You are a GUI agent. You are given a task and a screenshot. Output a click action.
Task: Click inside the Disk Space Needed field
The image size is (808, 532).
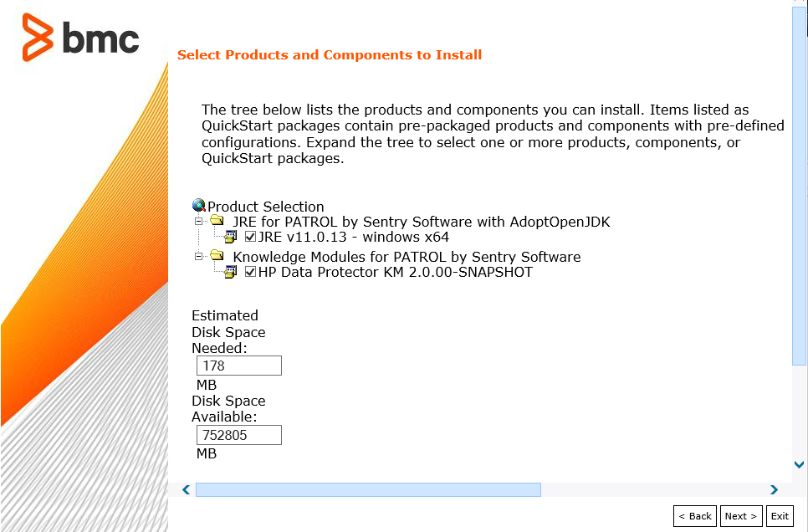pos(238,366)
